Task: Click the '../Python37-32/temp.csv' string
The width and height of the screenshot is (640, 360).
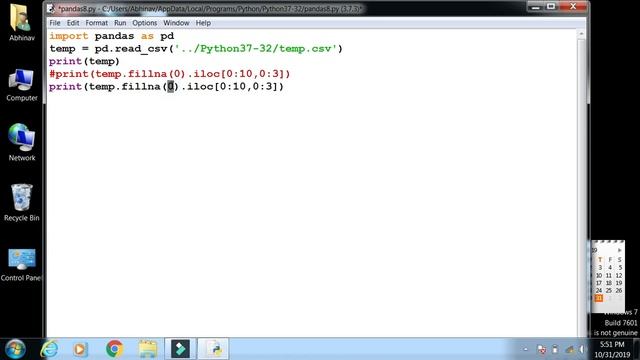Action: point(256,49)
